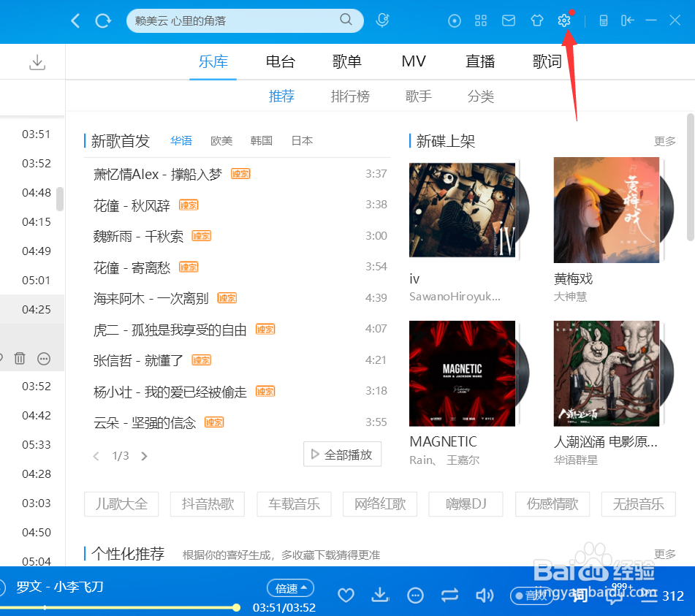Open the message envelope icon

click(509, 20)
